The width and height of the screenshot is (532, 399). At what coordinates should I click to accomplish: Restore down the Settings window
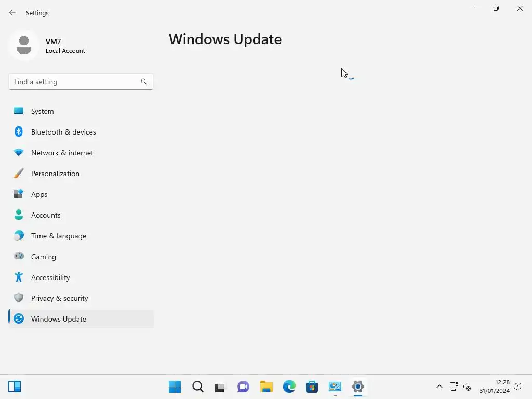pos(496,8)
